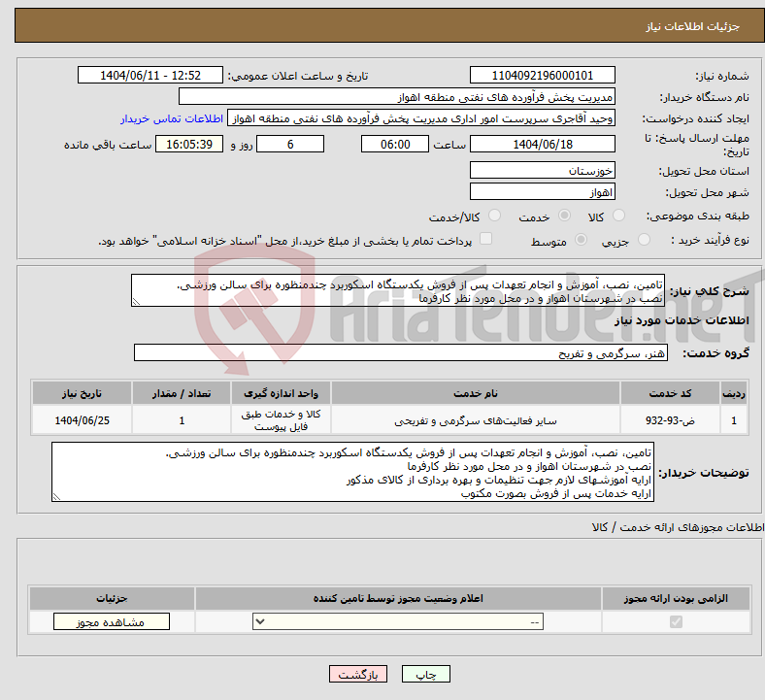Click the بازگشت (back) button
Screen dimensions: 765x700
(357, 674)
